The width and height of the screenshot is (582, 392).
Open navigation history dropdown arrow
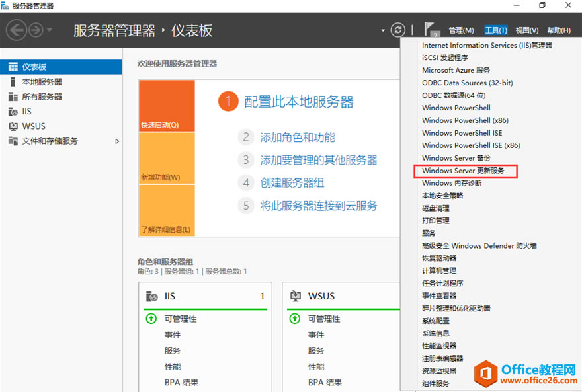point(50,30)
